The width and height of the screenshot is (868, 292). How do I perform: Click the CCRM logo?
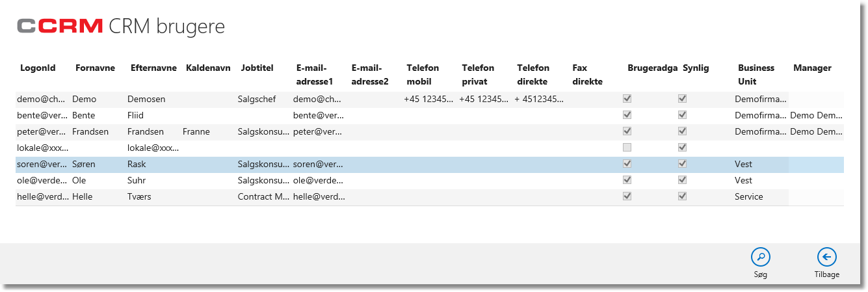pyautogui.click(x=60, y=26)
